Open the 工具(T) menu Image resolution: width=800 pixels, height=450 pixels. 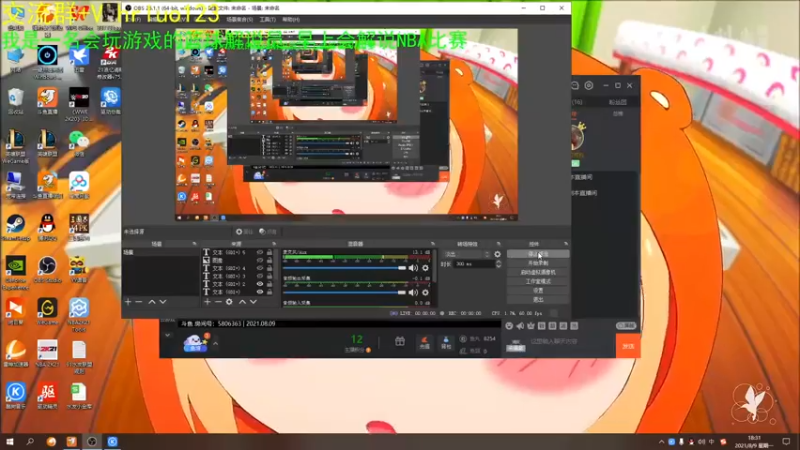pyautogui.click(x=267, y=19)
